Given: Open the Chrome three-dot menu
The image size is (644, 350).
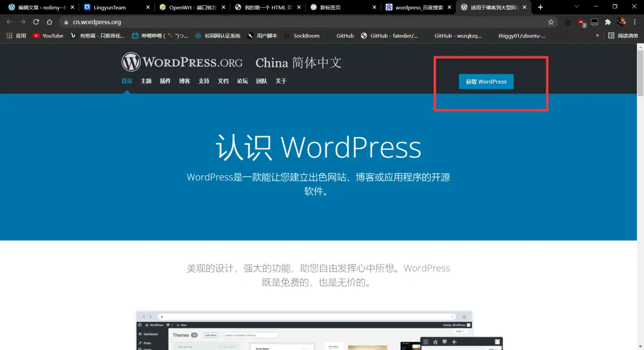Looking at the screenshot, I should click(635, 22).
